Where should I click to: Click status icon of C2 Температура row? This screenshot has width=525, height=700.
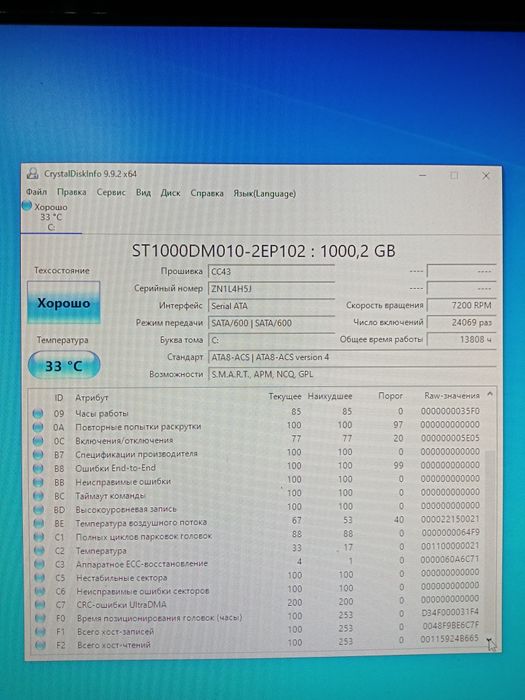39,551
